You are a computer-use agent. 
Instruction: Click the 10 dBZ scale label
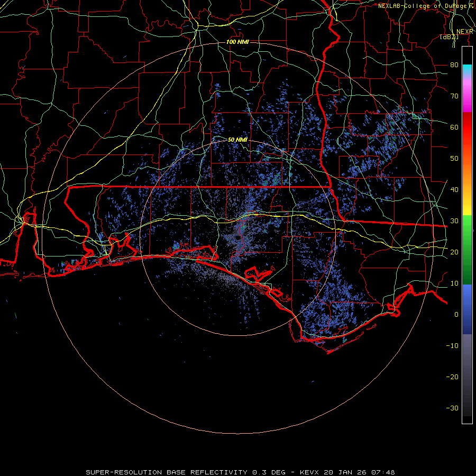[x=454, y=283]
